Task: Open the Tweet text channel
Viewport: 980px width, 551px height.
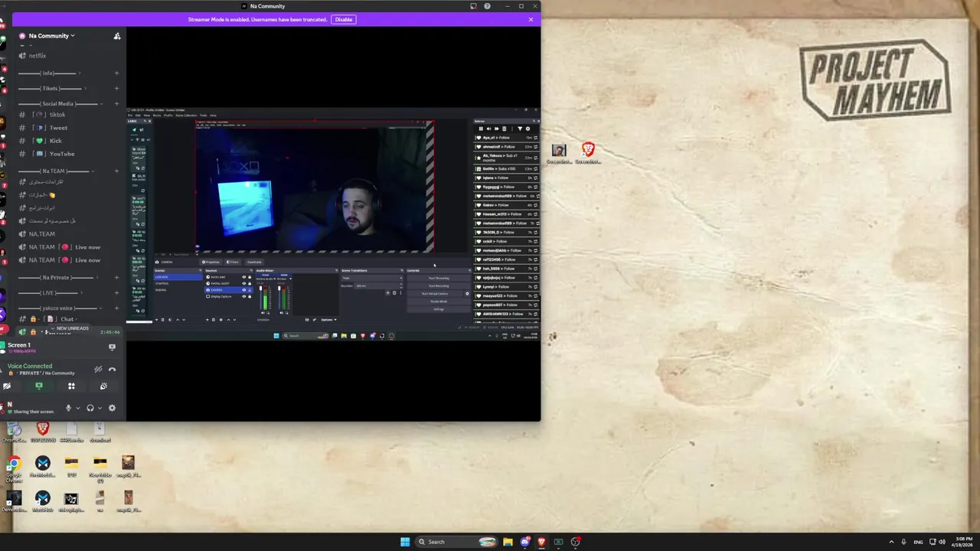Action: click(x=58, y=128)
